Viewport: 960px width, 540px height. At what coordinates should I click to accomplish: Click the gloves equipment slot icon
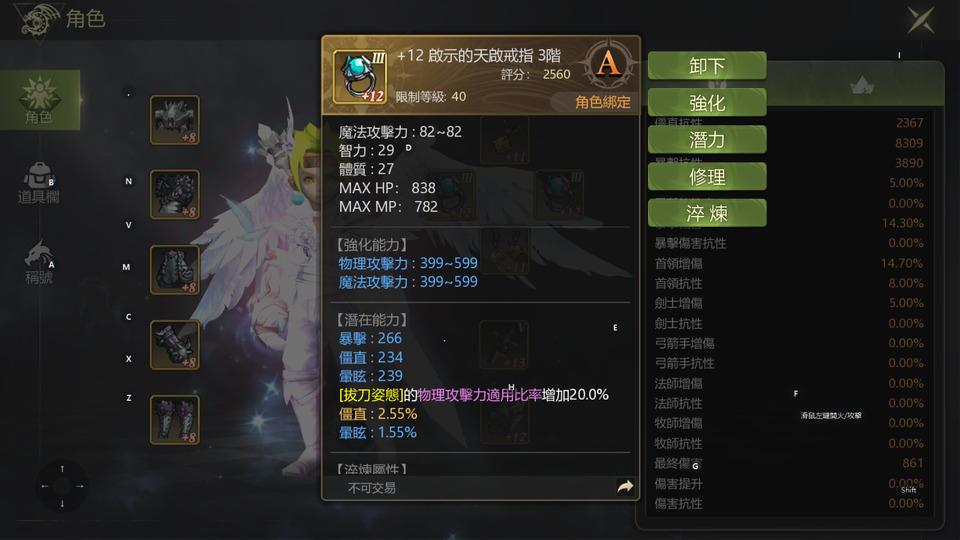[174, 345]
